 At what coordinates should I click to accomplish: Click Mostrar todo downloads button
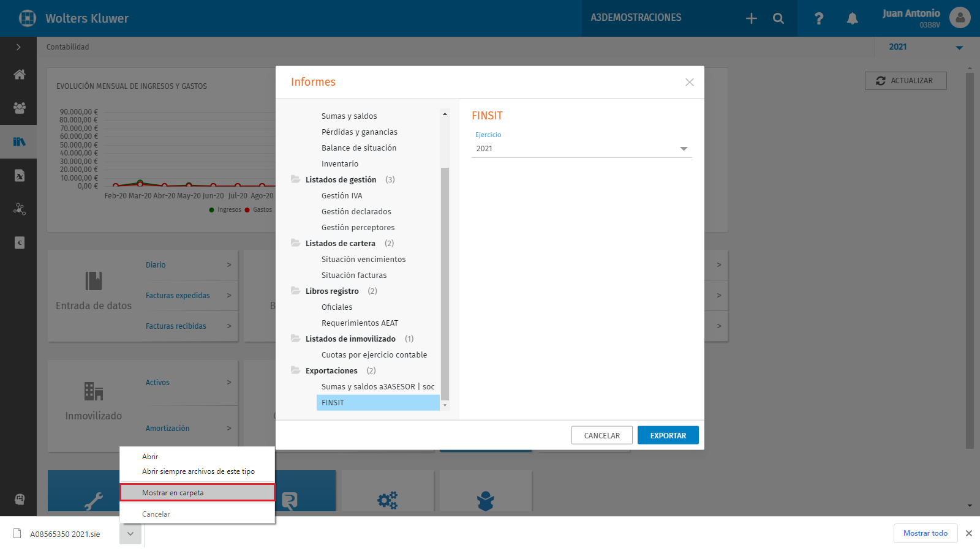click(x=925, y=533)
